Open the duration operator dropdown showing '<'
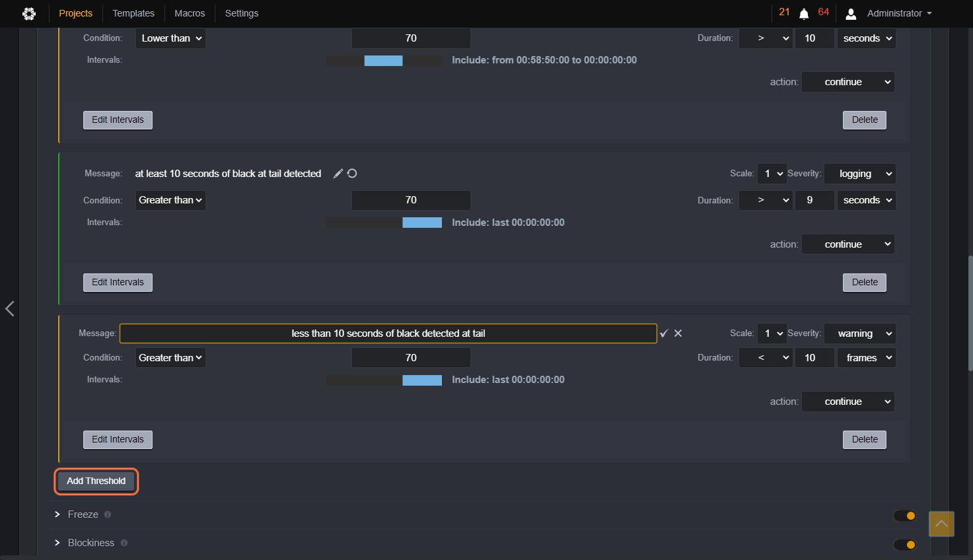973x560 pixels. (766, 358)
